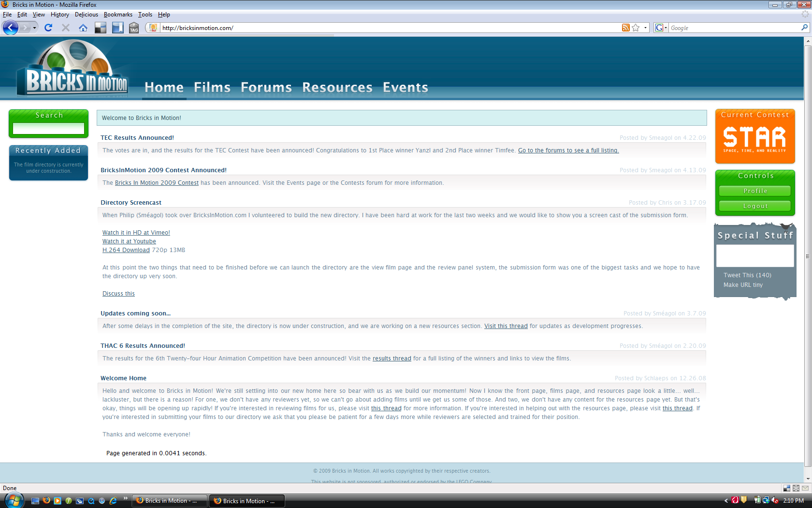Screen dimensions: 812x508
Task: Open the muted volume tray icon
Action: pyautogui.click(x=775, y=500)
